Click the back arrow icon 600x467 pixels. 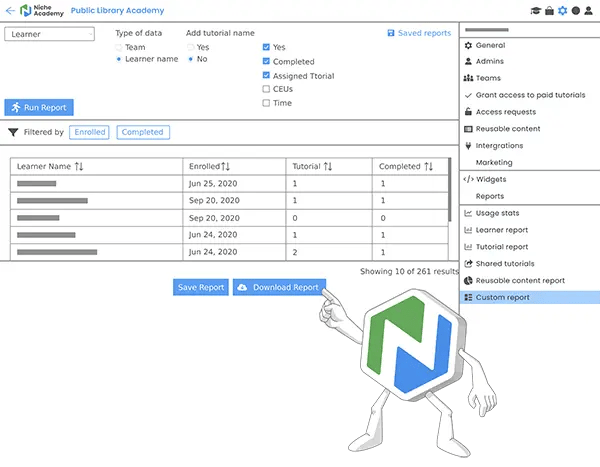pyautogui.click(x=10, y=11)
